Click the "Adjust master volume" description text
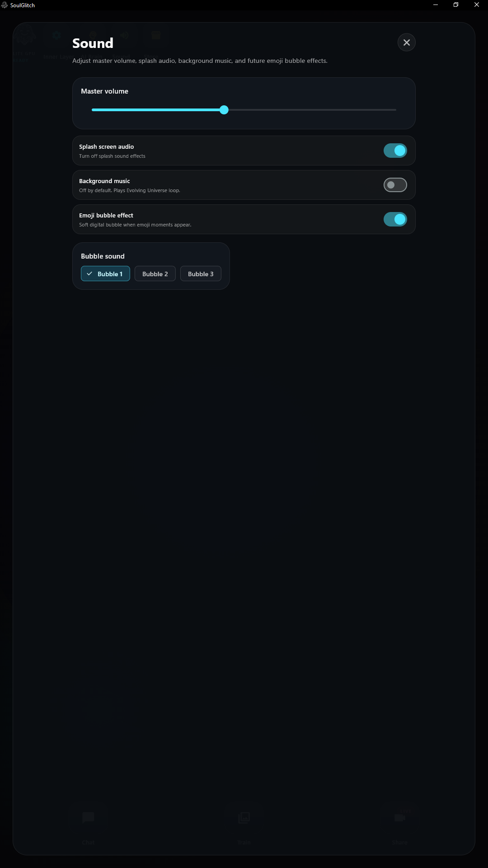 pos(200,61)
